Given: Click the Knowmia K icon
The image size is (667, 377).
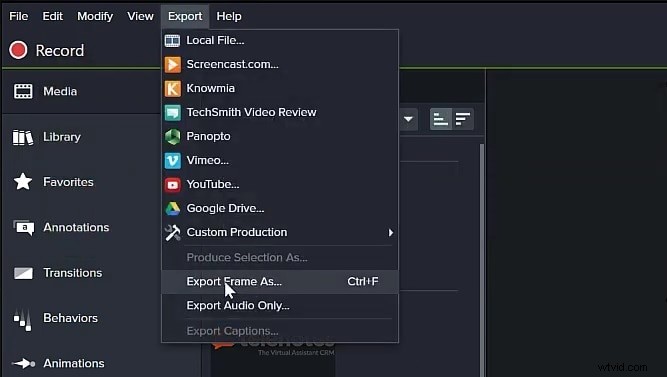Looking at the screenshot, I should 173,89.
